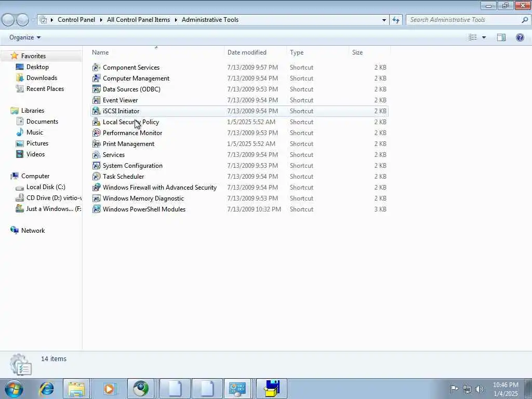Click the Windows Memory Diagnostic icon

click(x=96, y=198)
